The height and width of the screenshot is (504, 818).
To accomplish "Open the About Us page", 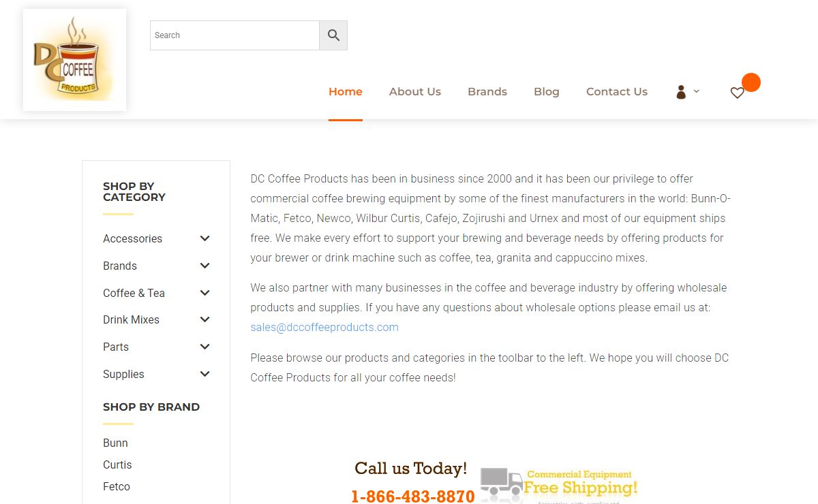I will pos(415,91).
